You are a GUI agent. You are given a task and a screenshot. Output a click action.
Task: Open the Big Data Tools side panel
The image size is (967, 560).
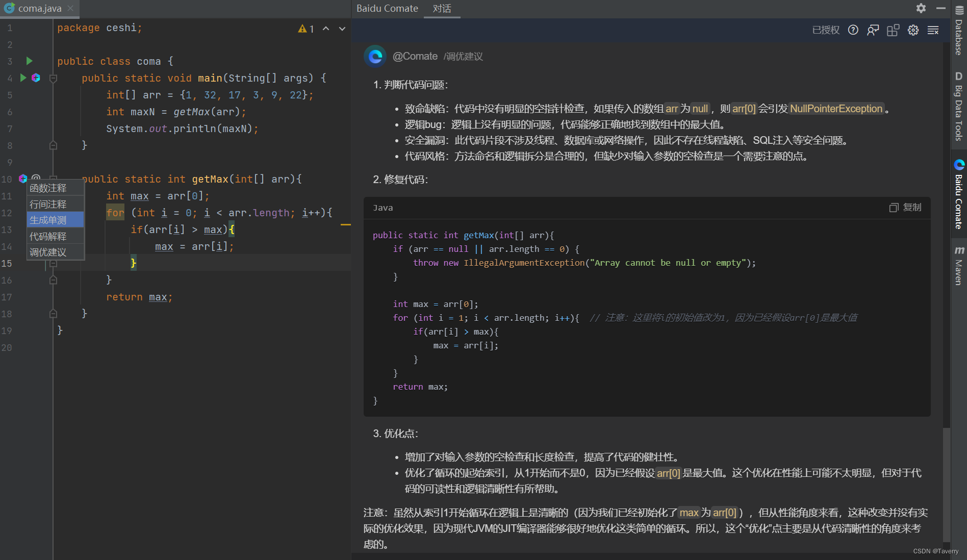tap(959, 106)
